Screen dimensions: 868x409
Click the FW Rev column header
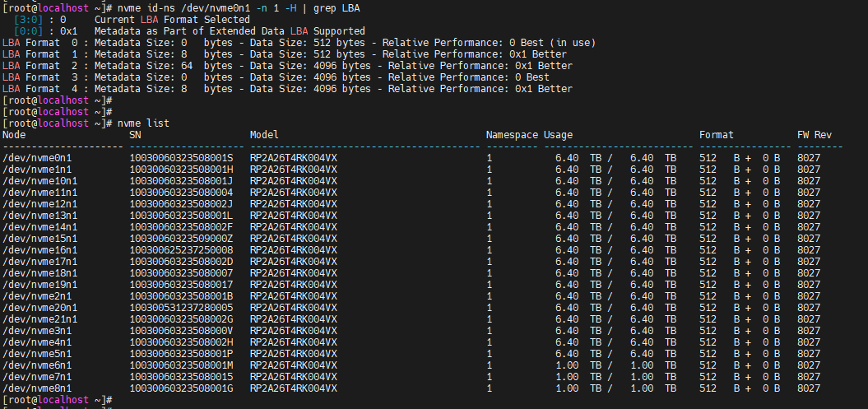point(815,134)
